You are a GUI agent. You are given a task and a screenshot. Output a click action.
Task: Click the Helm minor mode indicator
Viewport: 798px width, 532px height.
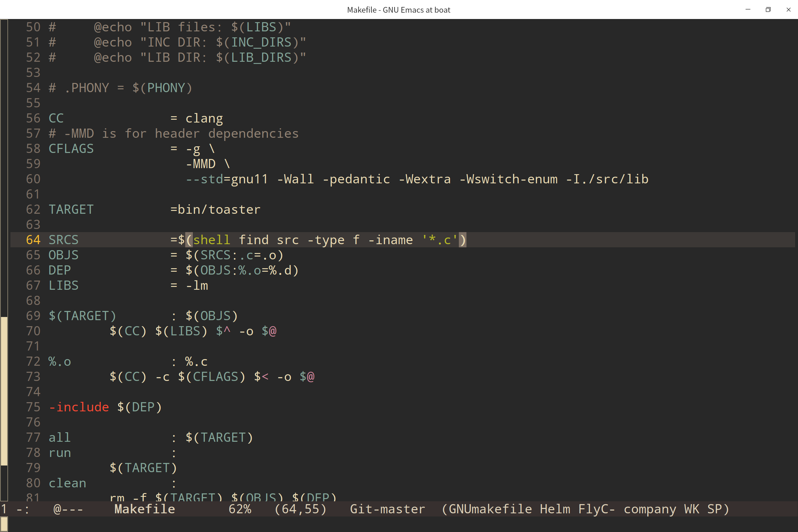tap(555, 509)
